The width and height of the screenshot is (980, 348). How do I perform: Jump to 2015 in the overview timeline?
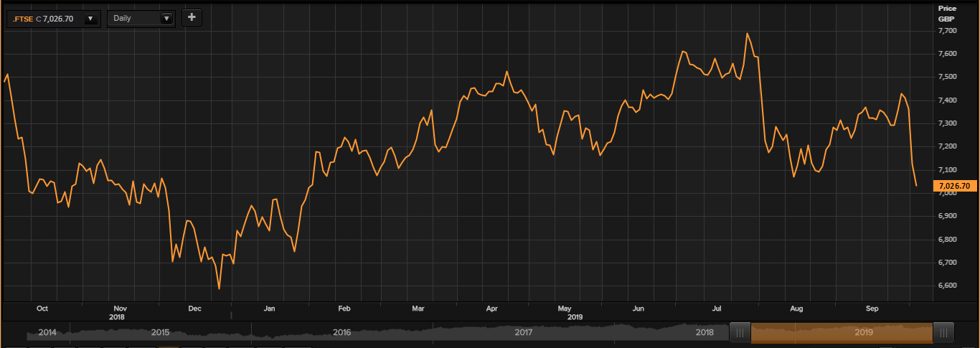tap(161, 333)
